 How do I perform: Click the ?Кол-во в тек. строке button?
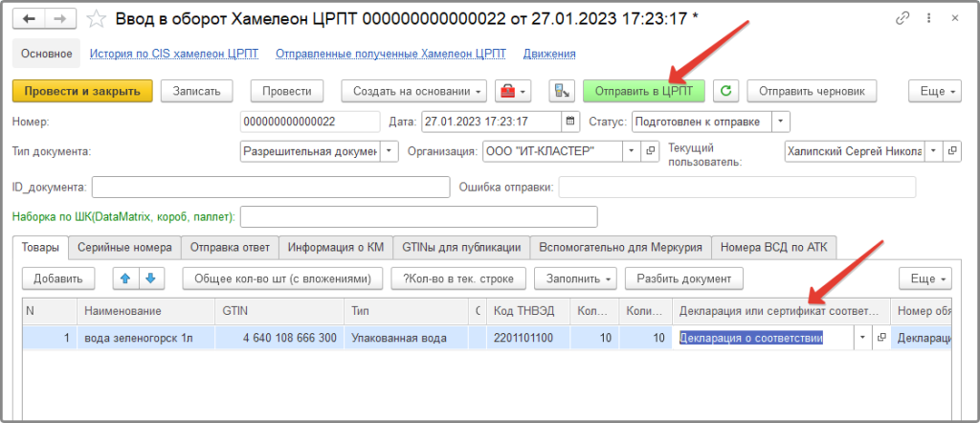tap(458, 278)
